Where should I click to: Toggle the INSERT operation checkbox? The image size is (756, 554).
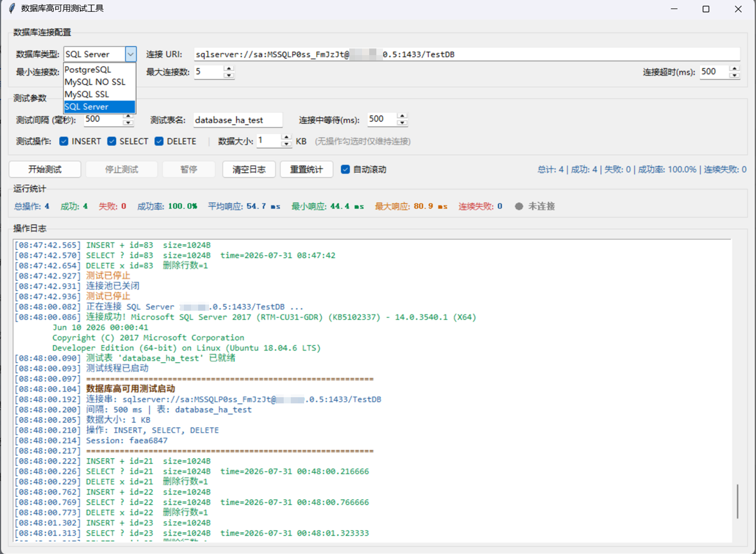(64, 141)
